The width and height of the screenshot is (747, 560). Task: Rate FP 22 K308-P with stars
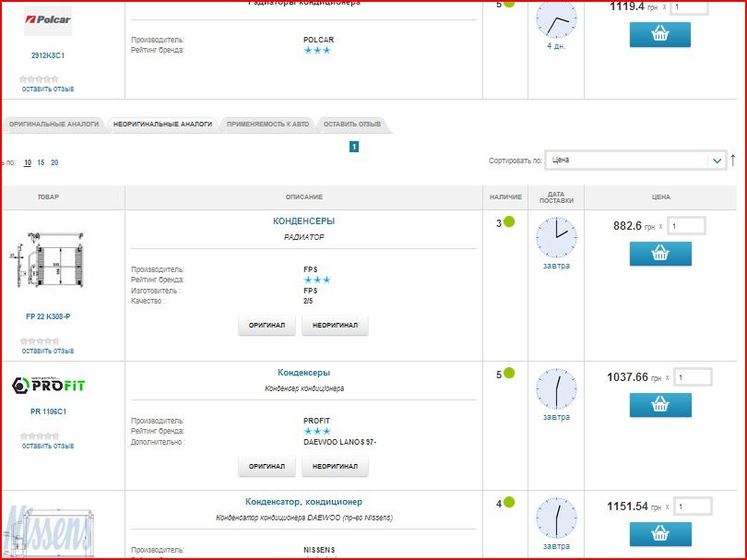[40, 341]
